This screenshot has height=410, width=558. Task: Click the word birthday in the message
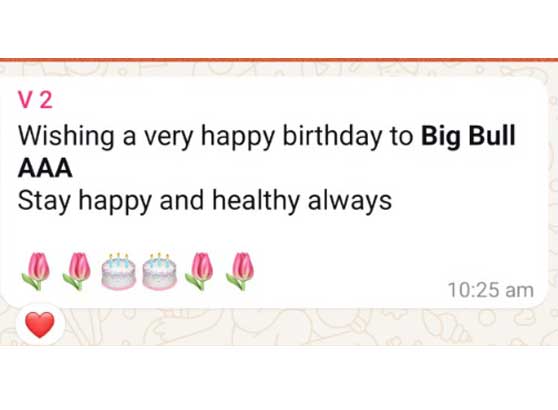click(332, 136)
